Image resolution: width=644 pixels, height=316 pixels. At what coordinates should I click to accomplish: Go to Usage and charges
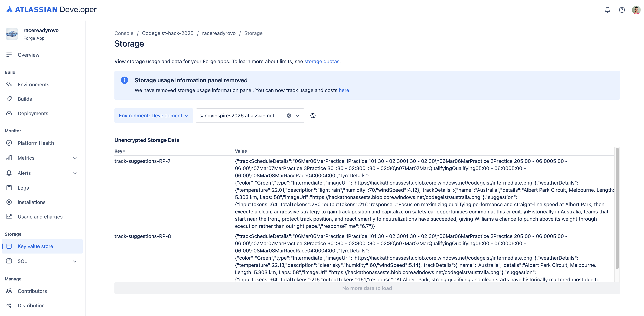click(40, 217)
